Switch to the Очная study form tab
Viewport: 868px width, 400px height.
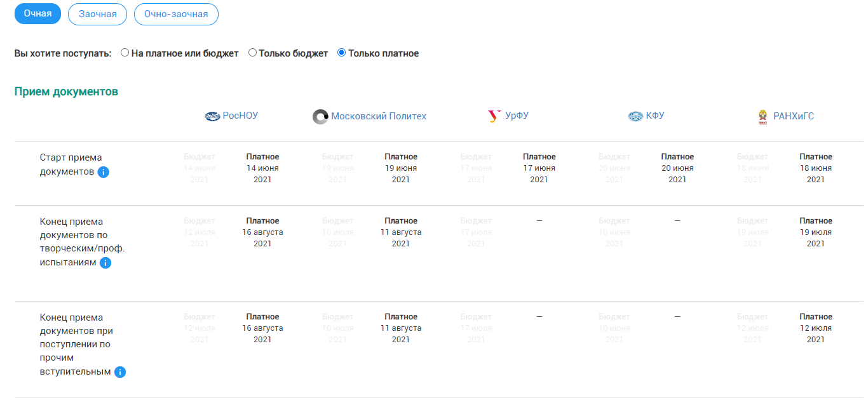click(37, 13)
